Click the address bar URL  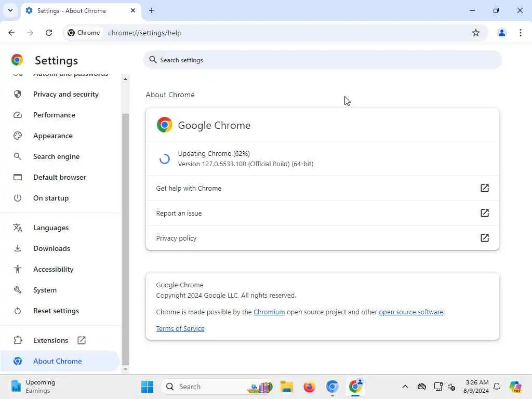coord(144,33)
